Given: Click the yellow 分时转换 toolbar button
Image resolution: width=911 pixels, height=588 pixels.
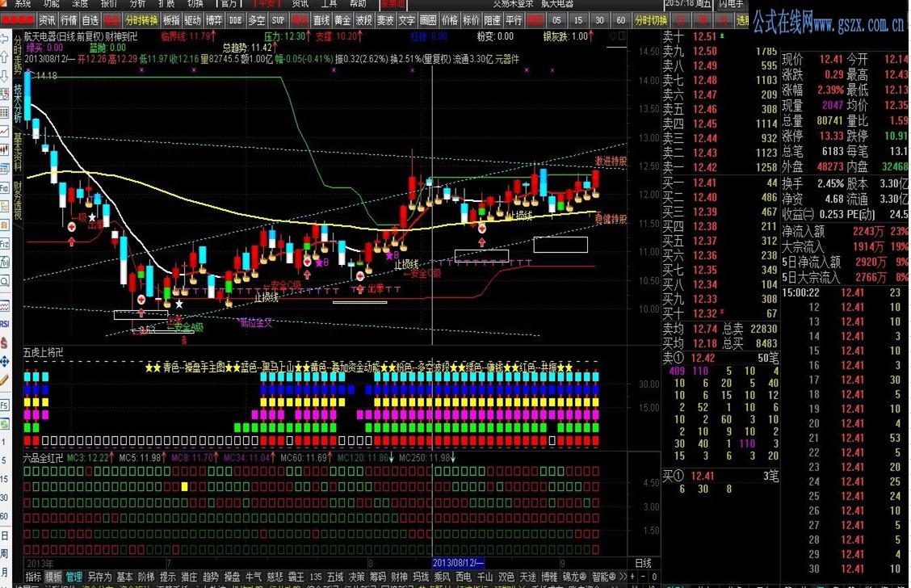Looking at the screenshot, I should tap(141, 20).
